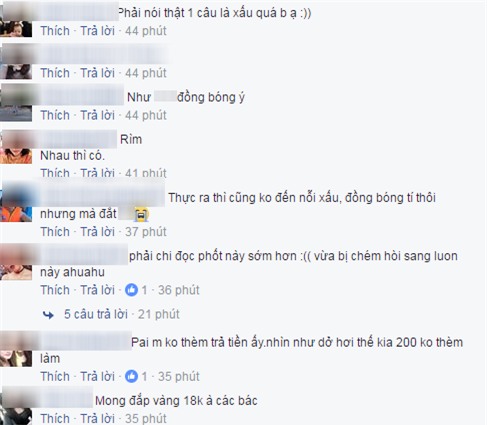This screenshot has height=425, width=487.
Task: Click Trả lời under the fully blurred second comment
Action: (x=97, y=73)
